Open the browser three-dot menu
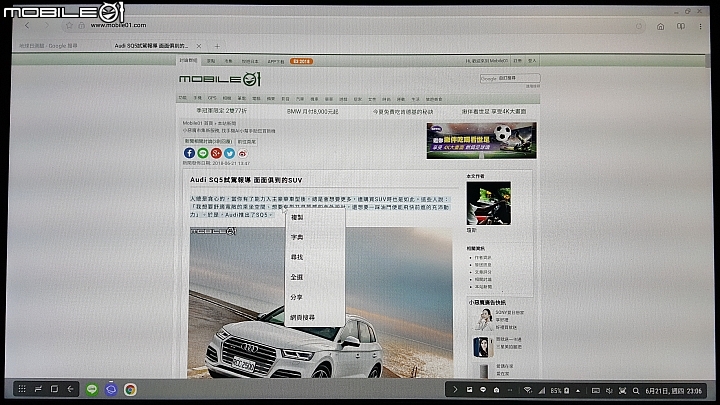 point(700,27)
